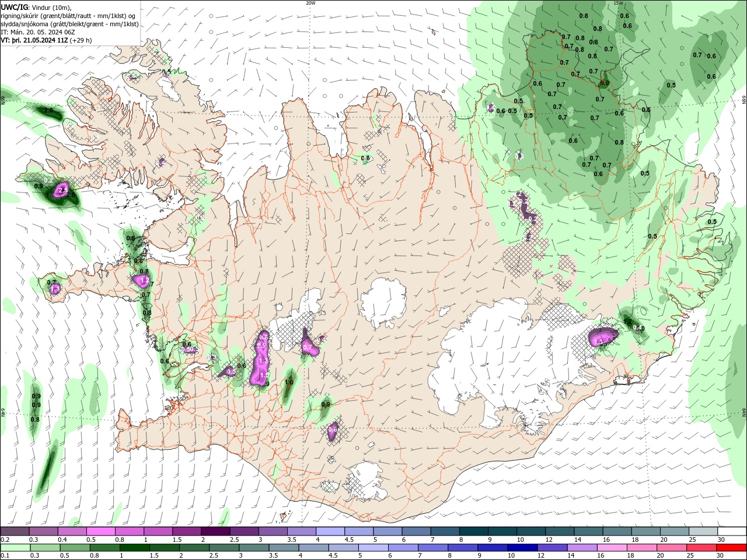This screenshot has width=747, height=560.
Task: Pick the dark teal 8 swatch in upper row
Action: pos(474,531)
